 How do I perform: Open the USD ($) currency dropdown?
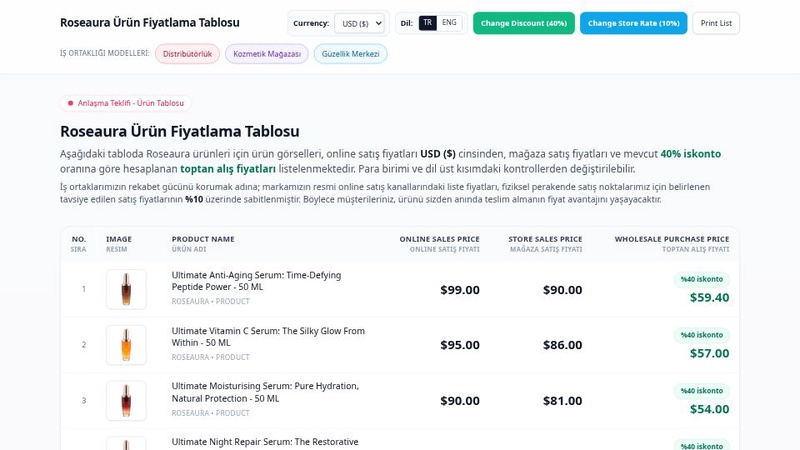(x=359, y=23)
